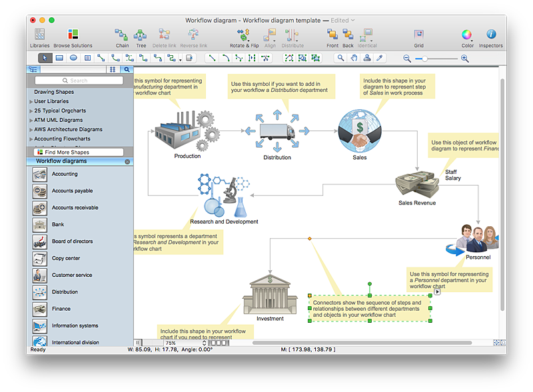Select the Chain connection tool
The width and height of the screenshot is (533, 392).
(122, 35)
